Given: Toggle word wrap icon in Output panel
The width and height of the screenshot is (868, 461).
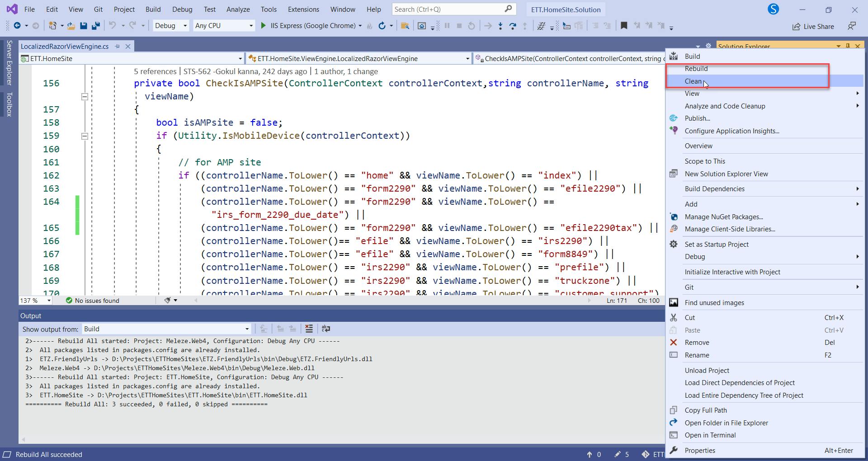Looking at the screenshot, I should click(x=325, y=329).
